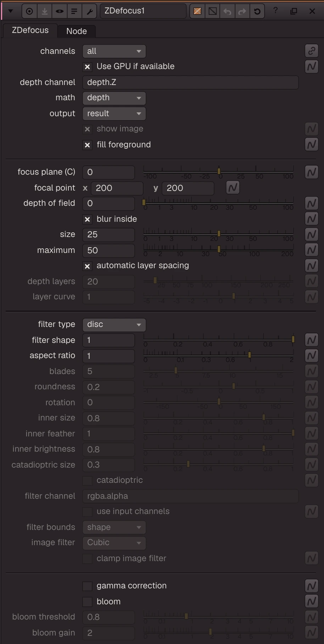Switch to the ZDefocus tab

coord(30,30)
